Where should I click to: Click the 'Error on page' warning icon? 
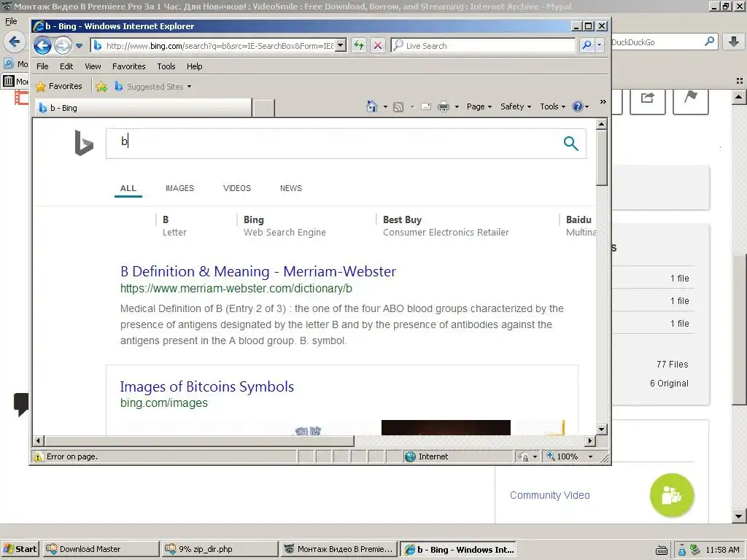pos(38,456)
